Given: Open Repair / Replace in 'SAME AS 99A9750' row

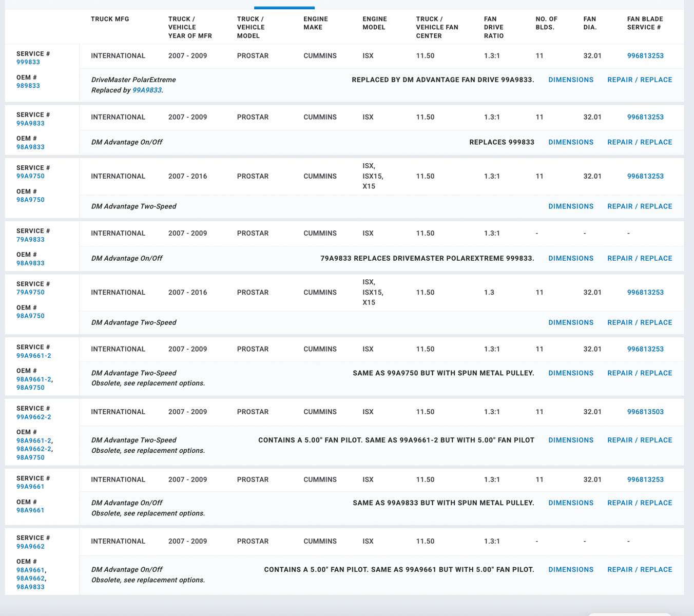Looking at the screenshot, I should (x=640, y=373).
